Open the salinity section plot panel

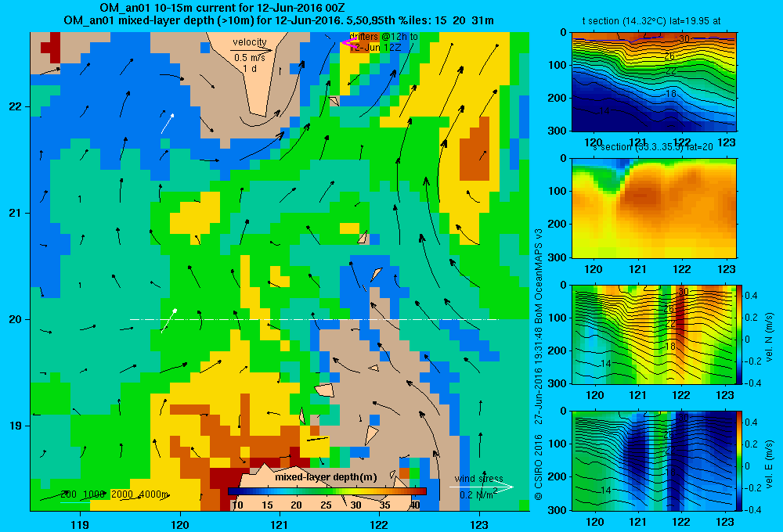coord(654,208)
